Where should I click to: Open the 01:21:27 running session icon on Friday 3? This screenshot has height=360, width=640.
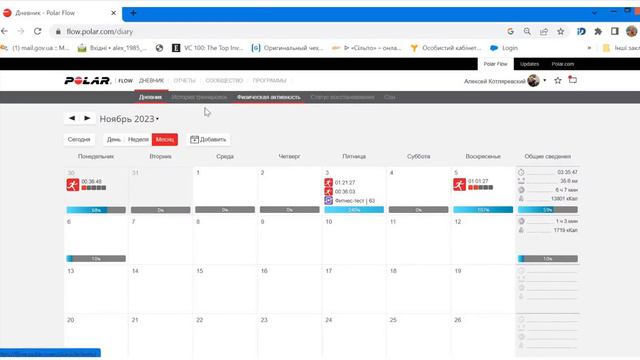click(329, 182)
